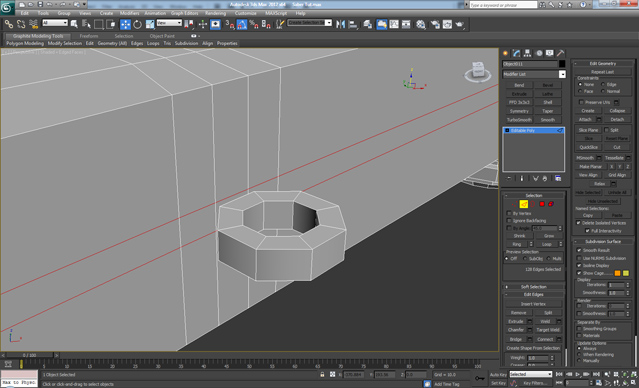
Task: Open the Material Editor icon
Action: click(421, 24)
